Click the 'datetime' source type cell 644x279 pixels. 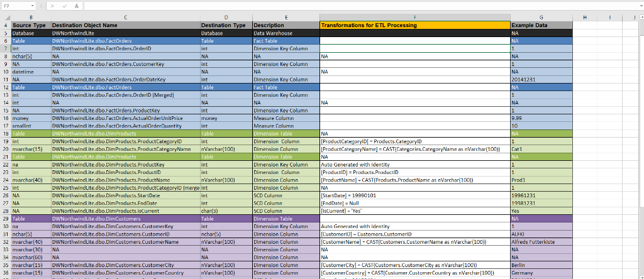[x=31, y=72]
